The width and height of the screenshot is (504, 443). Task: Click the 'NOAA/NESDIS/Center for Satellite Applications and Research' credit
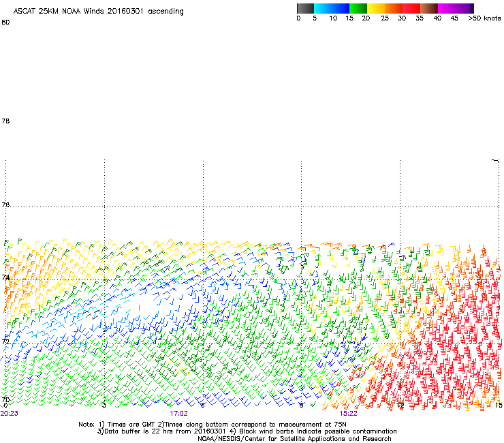pyautogui.click(x=294, y=439)
